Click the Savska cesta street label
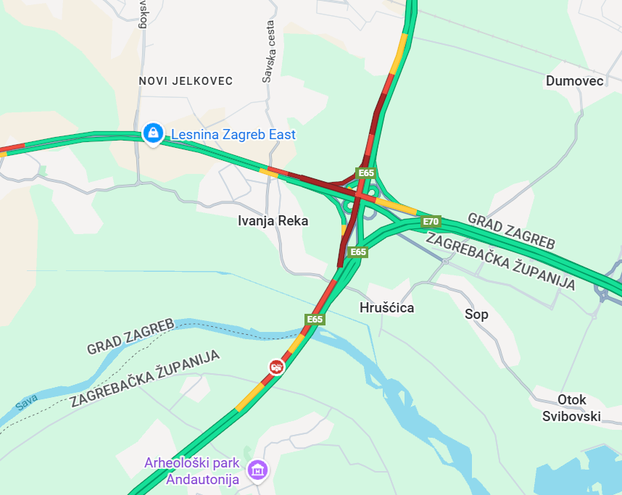Viewport: 622px width, 495px height. pos(269,52)
